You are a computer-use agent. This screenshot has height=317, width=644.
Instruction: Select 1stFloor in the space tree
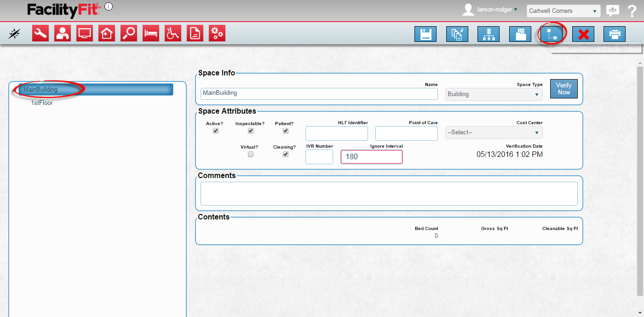42,103
